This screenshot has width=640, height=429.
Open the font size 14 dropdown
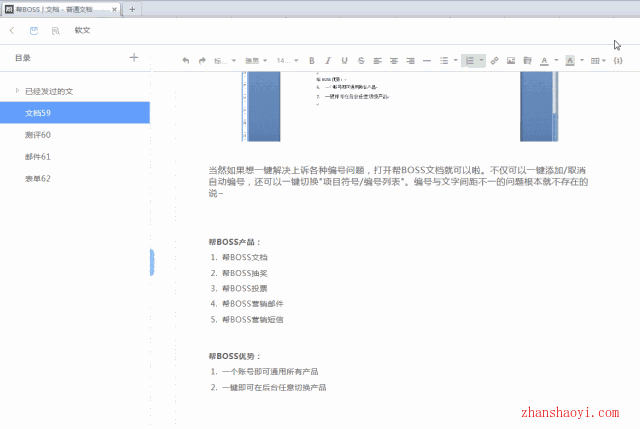[287, 61]
